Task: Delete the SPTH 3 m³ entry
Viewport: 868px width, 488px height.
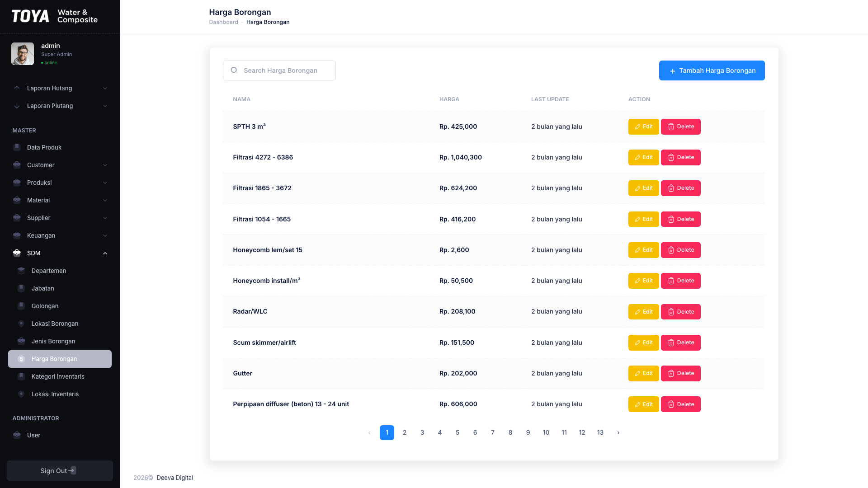Action: (680, 127)
